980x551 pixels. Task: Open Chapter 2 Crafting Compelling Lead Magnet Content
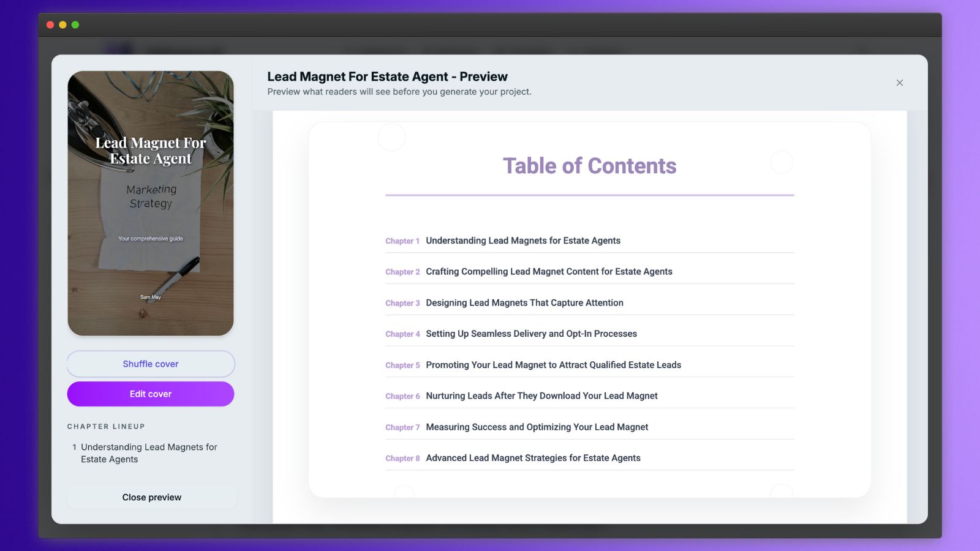549,271
